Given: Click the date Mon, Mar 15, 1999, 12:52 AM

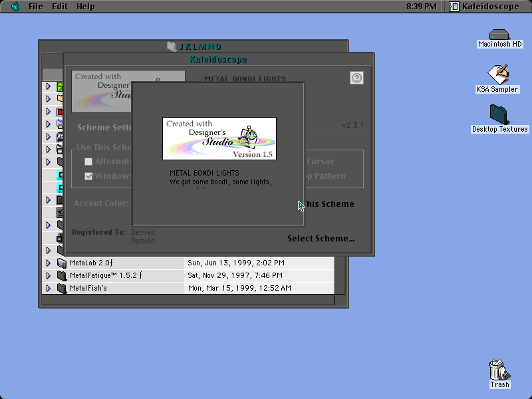Looking at the screenshot, I should [239, 288].
